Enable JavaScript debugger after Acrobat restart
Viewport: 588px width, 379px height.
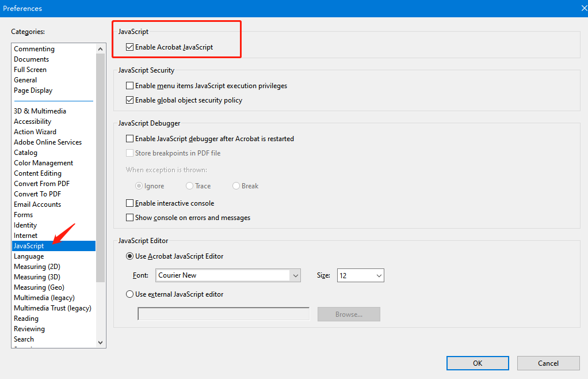(x=129, y=139)
